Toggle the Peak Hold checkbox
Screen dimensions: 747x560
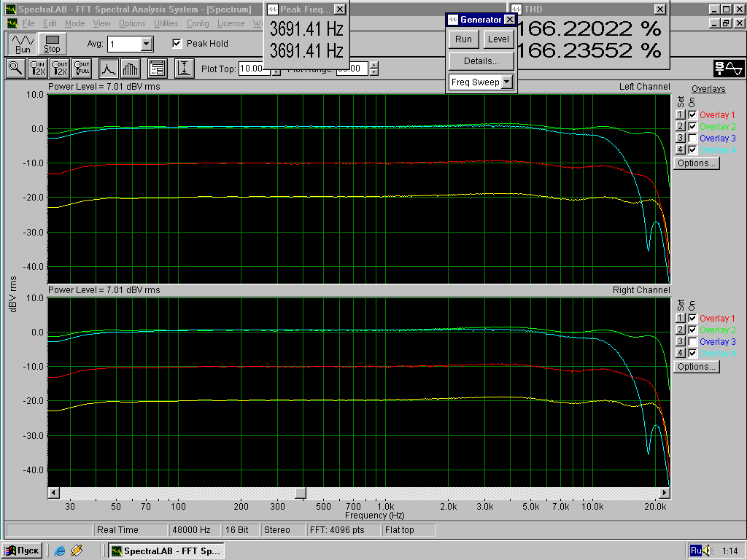coord(177,43)
